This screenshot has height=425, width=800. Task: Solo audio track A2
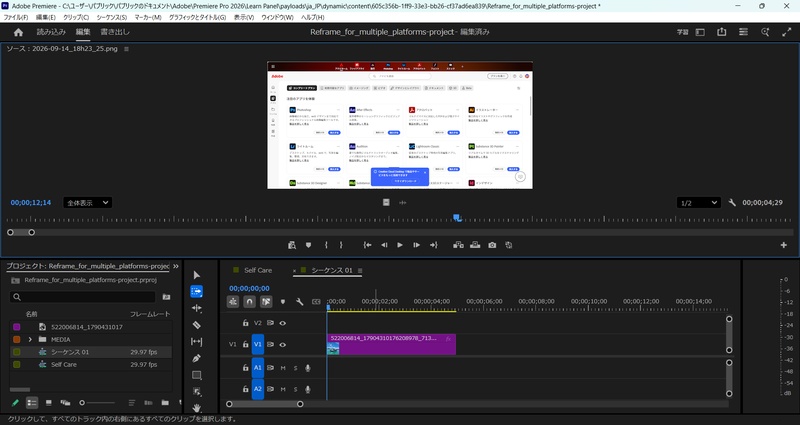[x=295, y=389]
